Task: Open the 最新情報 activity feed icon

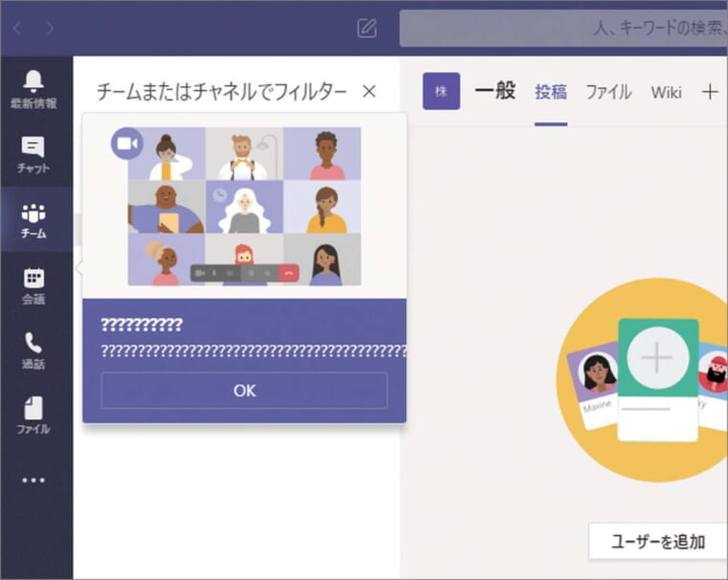Action: (x=34, y=89)
